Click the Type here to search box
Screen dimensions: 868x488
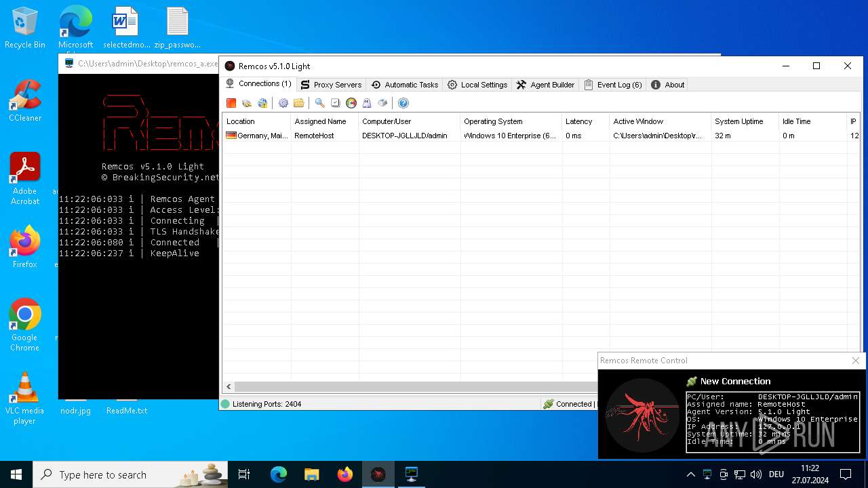pos(131,474)
